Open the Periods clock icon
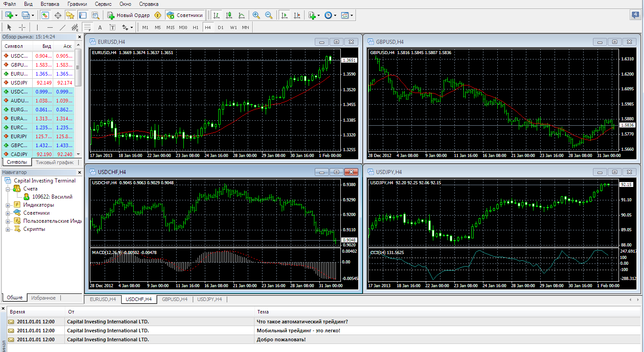This screenshot has height=352, width=644. tap(328, 15)
